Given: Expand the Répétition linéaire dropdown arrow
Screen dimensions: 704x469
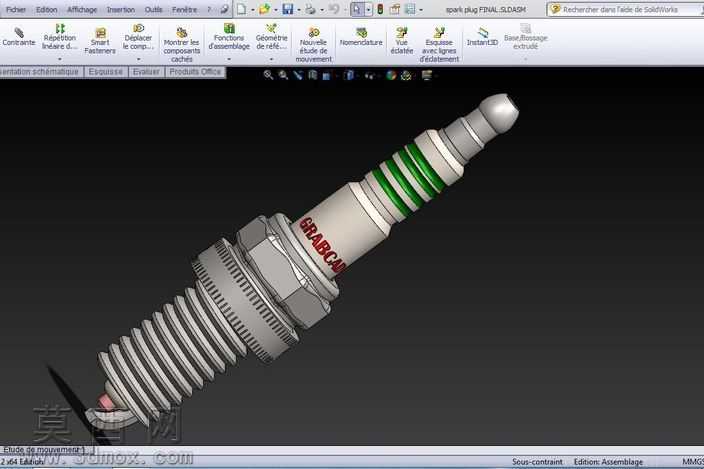Looking at the screenshot, I should click(60, 59).
